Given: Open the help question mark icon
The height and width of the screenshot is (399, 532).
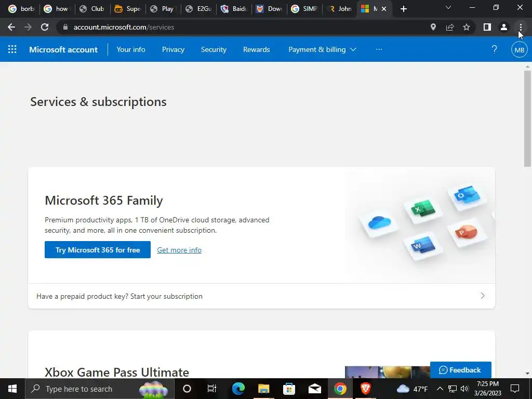Looking at the screenshot, I should 495,49.
